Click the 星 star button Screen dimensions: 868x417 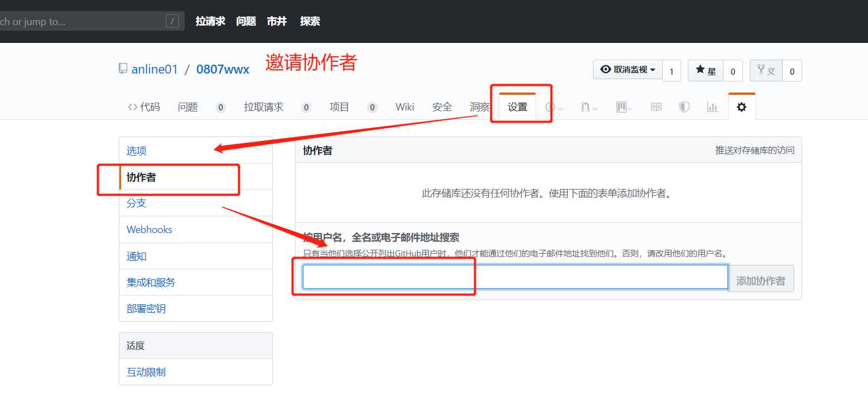point(706,71)
